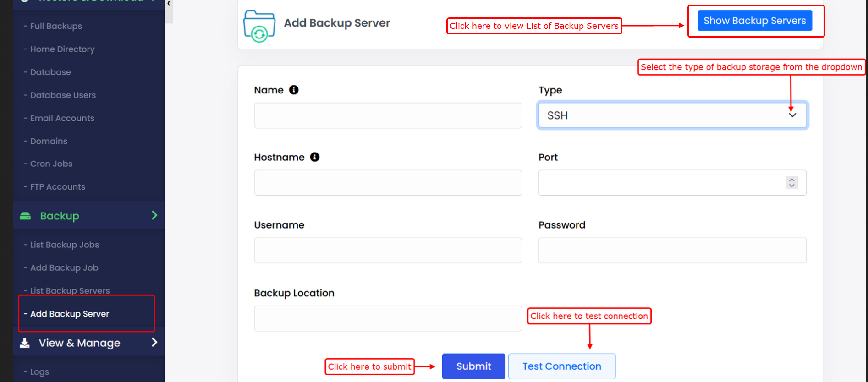Viewport: 868px width, 382px height.
Task: Select Email Accounts from the sidebar
Action: pos(62,118)
